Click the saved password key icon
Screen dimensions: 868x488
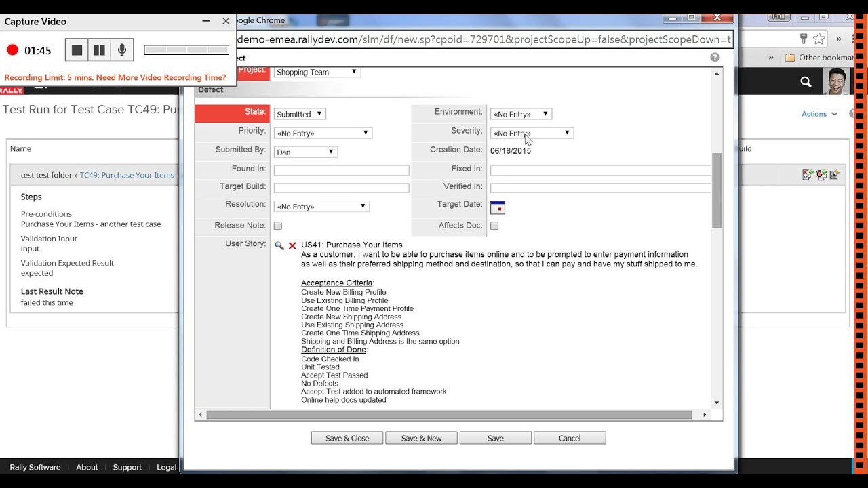click(804, 39)
